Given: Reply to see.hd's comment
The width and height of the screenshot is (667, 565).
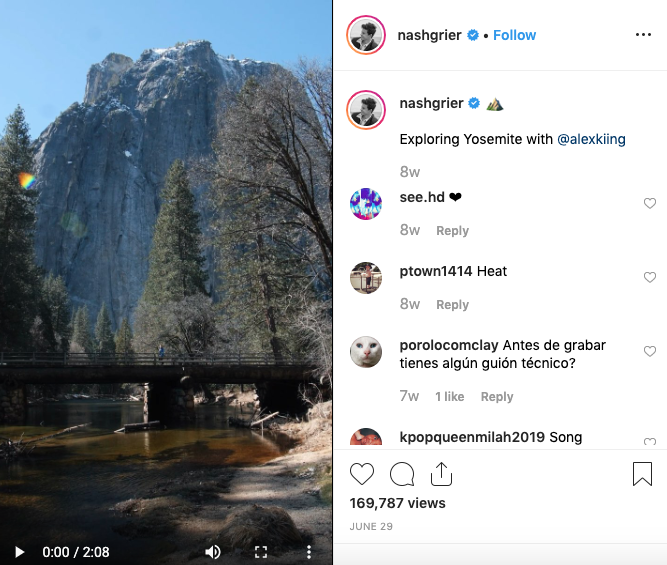Looking at the screenshot, I should [452, 231].
